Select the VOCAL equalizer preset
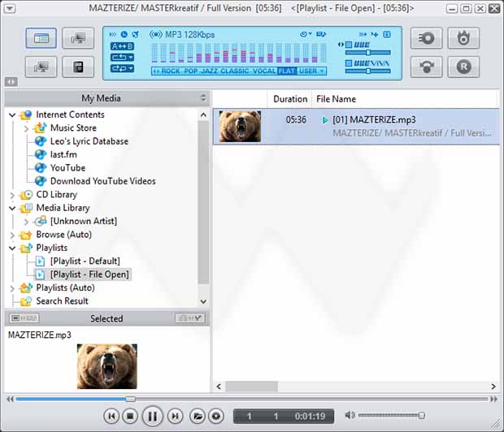The height and width of the screenshot is (432, 504). pyautogui.click(x=264, y=71)
